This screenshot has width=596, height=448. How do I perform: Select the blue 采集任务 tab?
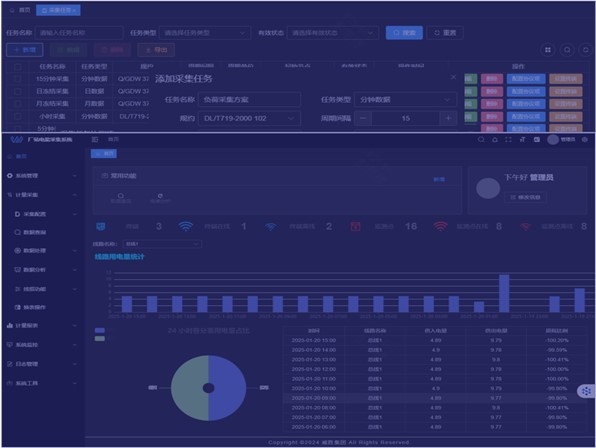(x=58, y=10)
